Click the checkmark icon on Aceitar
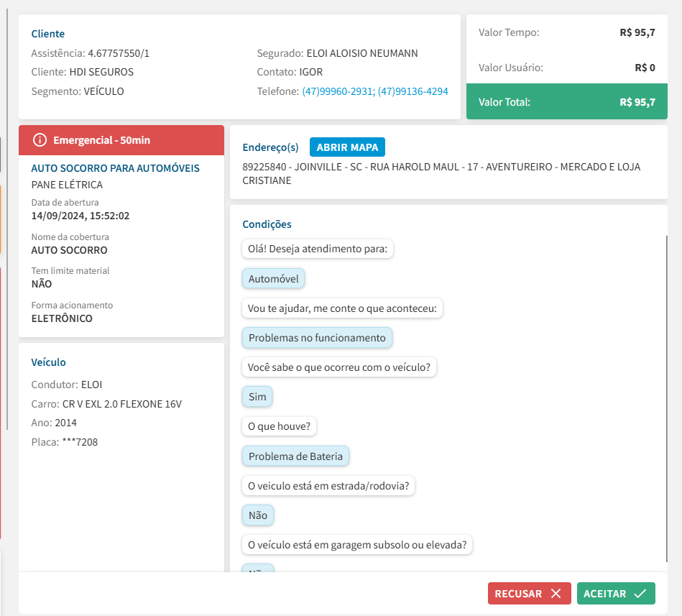Image resolution: width=682 pixels, height=616 pixels. point(640,594)
